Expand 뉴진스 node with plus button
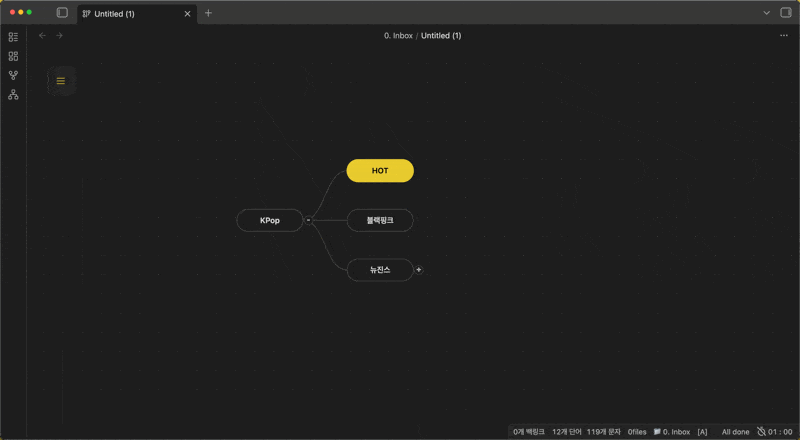The width and height of the screenshot is (800, 440). click(418, 270)
